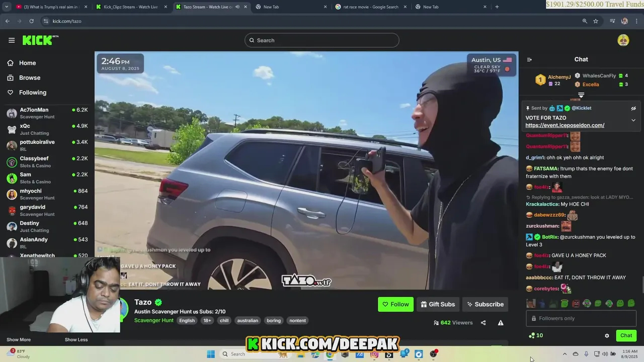Click verified badge next to Tazo
644x362 pixels.
coord(158,303)
